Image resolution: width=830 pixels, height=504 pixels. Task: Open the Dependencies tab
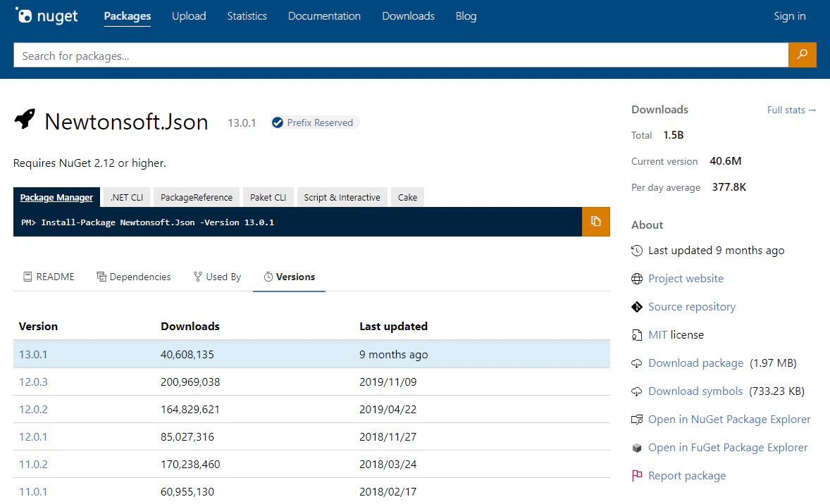[x=133, y=277]
